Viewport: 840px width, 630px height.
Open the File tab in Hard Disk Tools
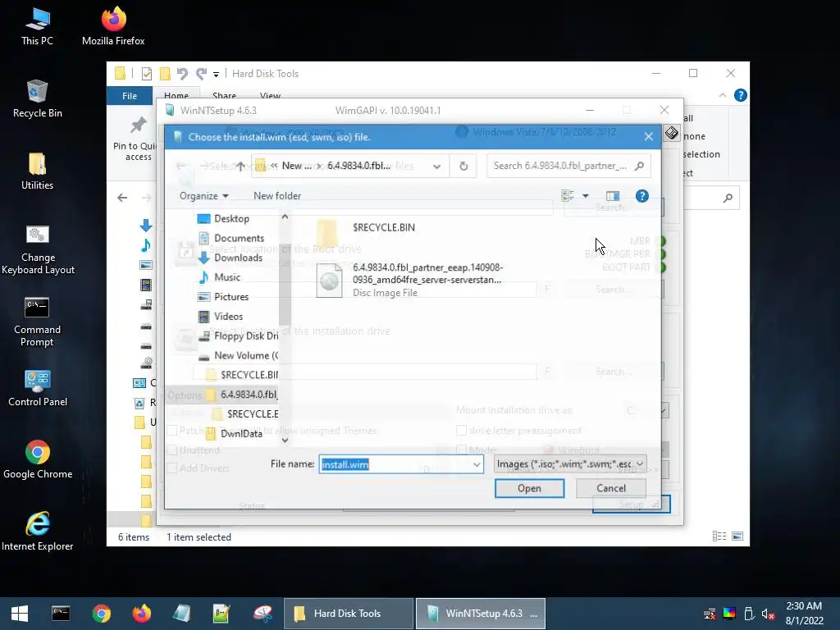[x=130, y=96]
